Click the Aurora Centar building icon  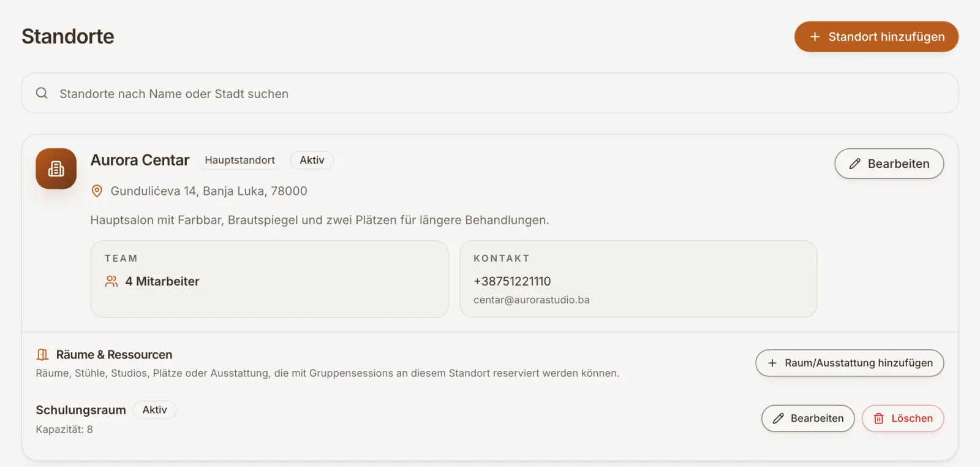(x=56, y=169)
